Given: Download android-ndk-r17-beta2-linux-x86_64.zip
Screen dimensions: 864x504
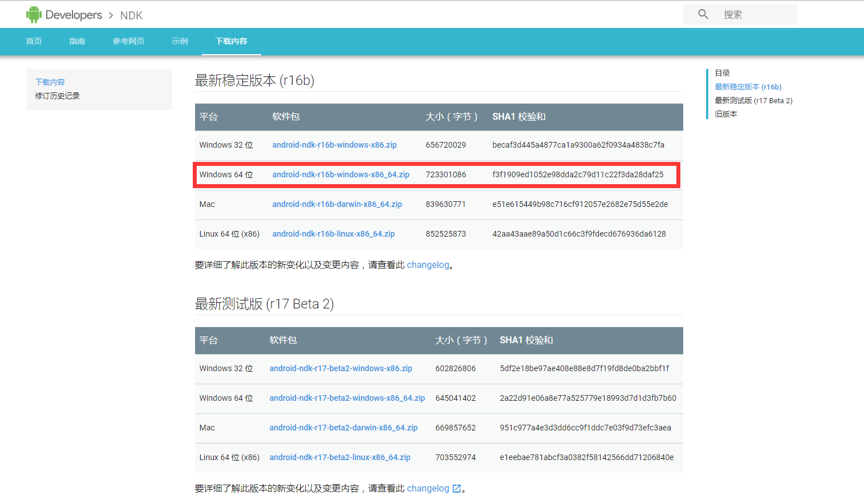Looking at the screenshot, I should 340,457.
